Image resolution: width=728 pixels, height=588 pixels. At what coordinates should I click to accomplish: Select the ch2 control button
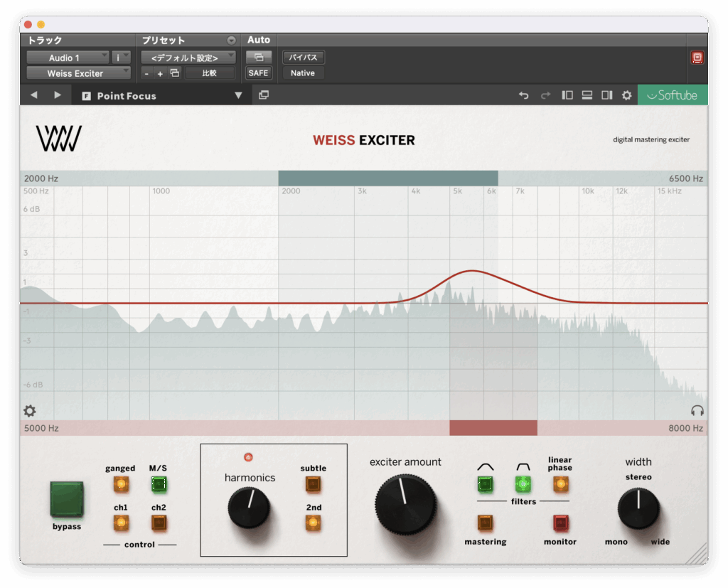(x=159, y=523)
